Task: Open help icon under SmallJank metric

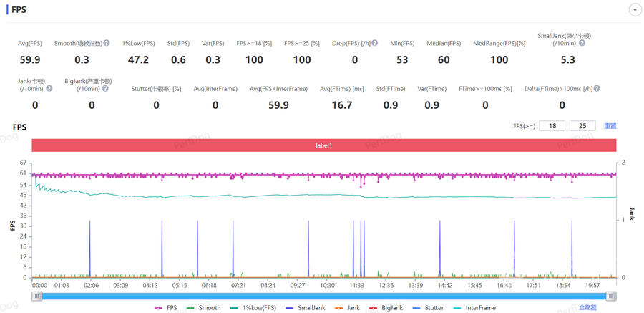Action: [582, 43]
